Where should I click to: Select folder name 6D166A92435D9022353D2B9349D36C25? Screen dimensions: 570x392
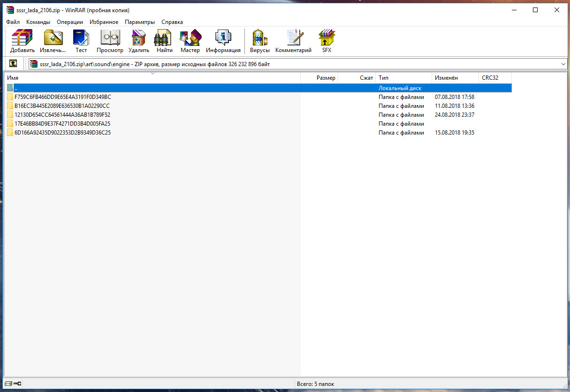point(63,133)
